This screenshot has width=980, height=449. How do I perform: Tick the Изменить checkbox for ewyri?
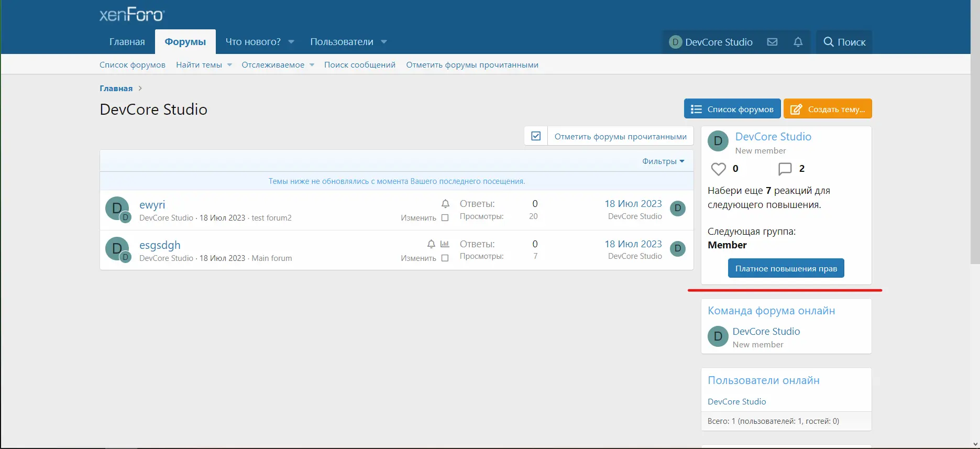445,218
